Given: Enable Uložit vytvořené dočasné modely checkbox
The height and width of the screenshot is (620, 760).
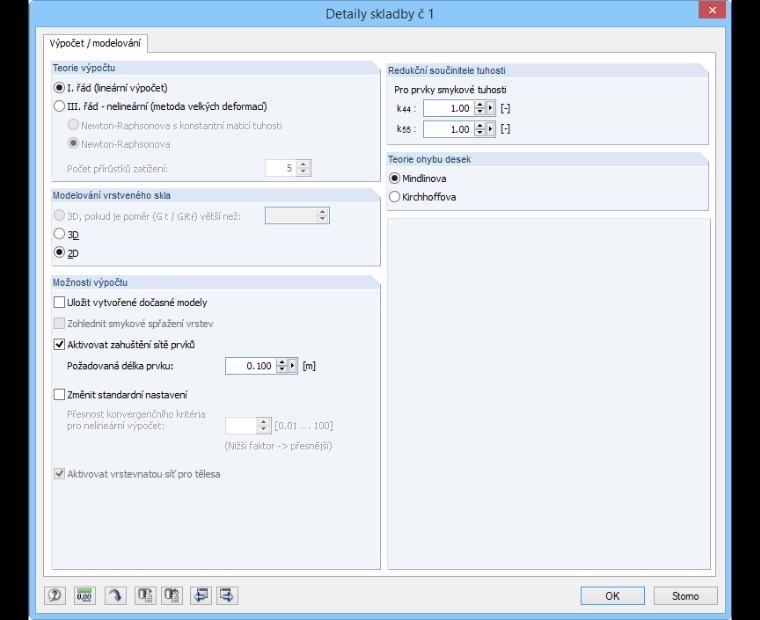Looking at the screenshot, I should coord(59,302).
